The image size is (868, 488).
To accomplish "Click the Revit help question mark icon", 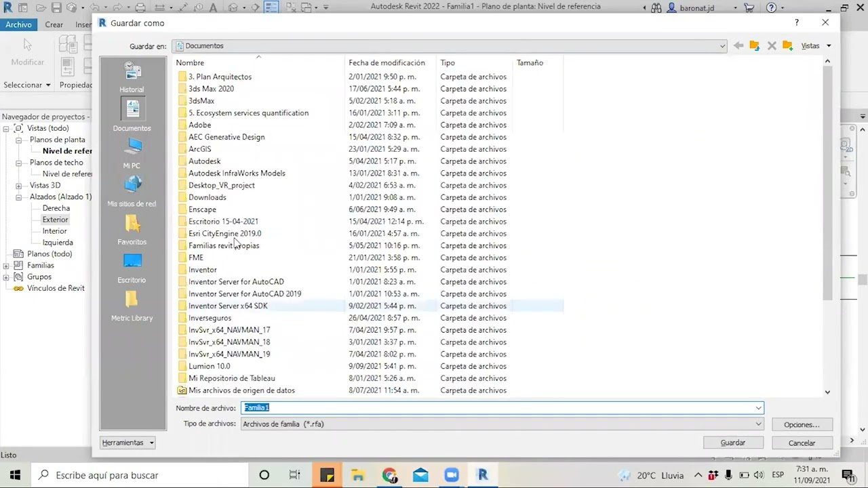I will point(771,7).
